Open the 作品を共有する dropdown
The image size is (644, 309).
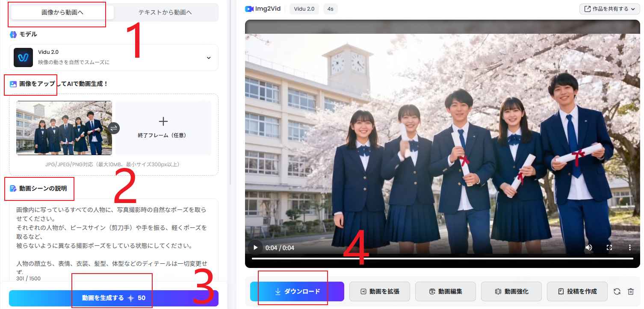click(609, 9)
